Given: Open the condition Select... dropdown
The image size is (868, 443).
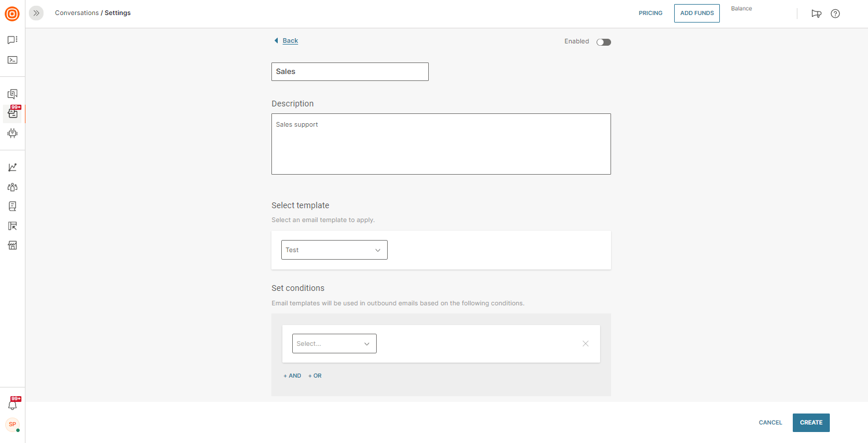Looking at the screenshot, I should pyautogui.click(x=334, y=344).
